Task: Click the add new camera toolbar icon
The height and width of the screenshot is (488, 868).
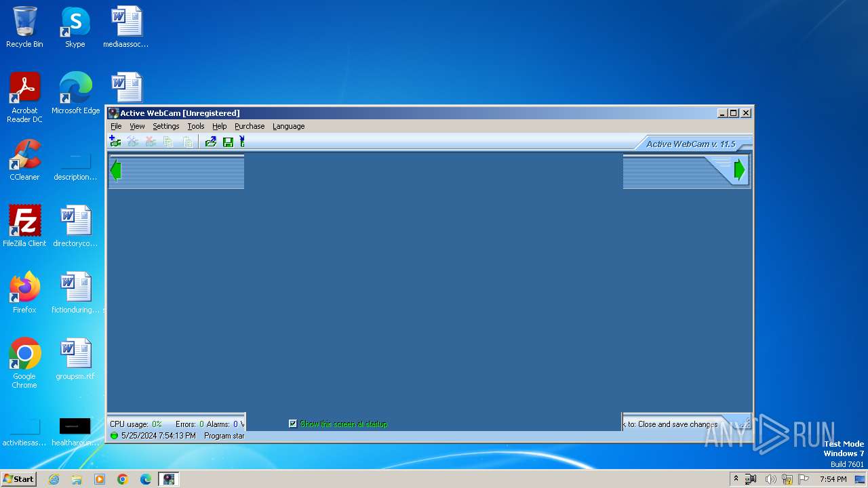Action: [115, 142]
